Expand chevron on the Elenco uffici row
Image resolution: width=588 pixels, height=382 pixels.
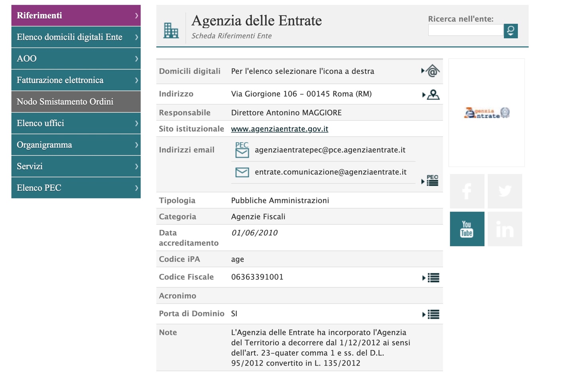[x=137, y=123]
